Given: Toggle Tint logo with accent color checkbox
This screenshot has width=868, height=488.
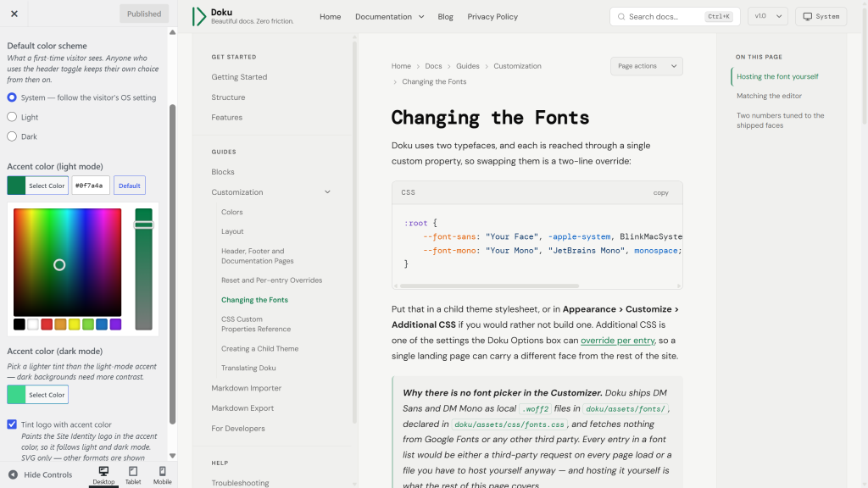Looking at the screenshot, I should click(12, 424).
